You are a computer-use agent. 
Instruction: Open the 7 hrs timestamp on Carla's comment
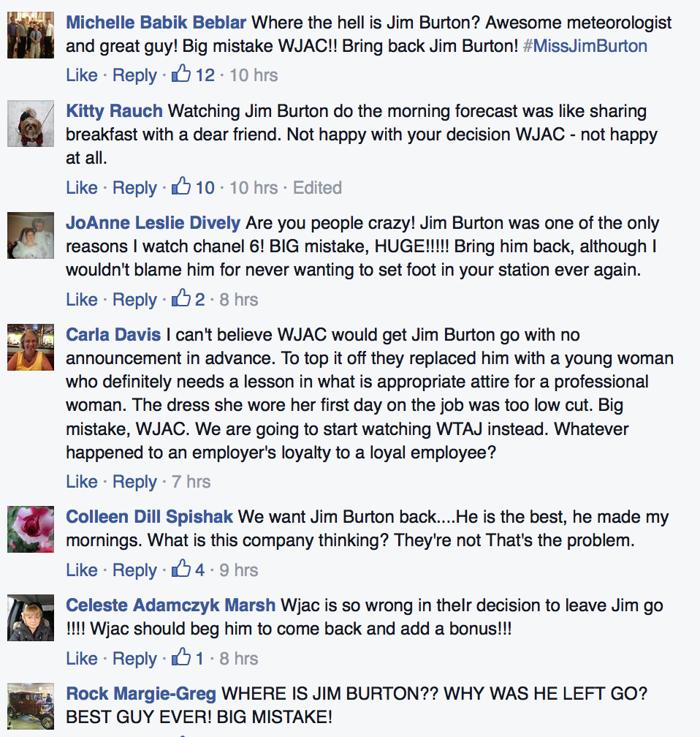191,482
